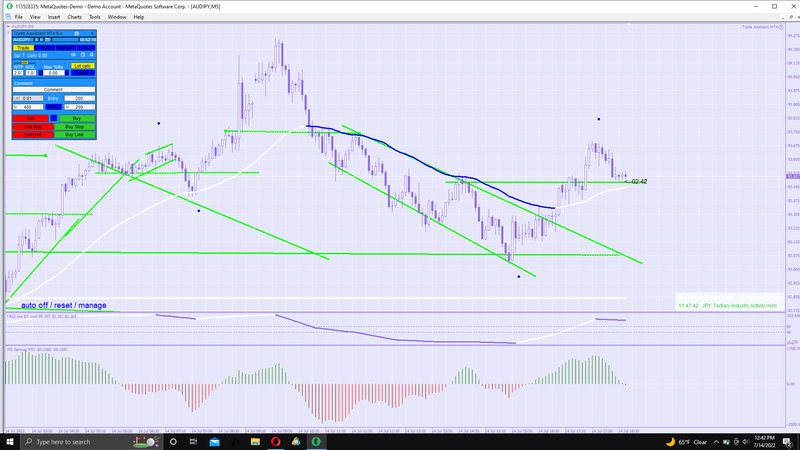This screenshot has width=800, height=450.
Task: Open the Windows Start menu
Action: pos(10,442)
